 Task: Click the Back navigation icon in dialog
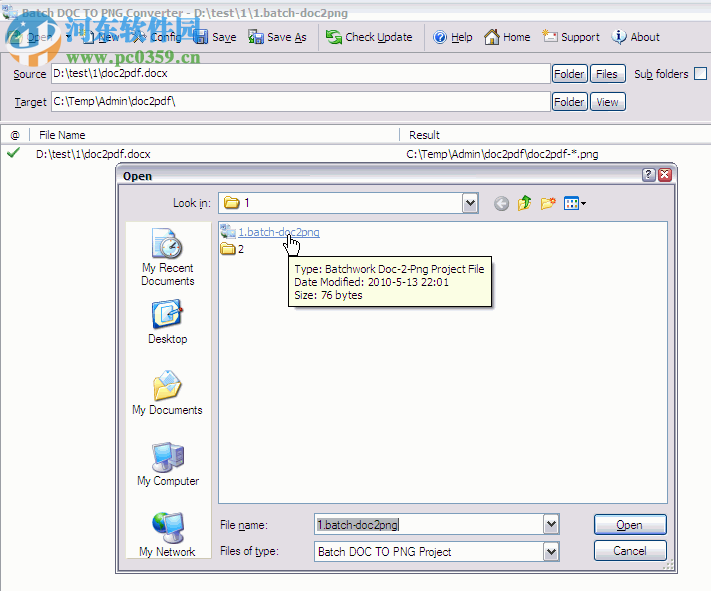pyautogui.click(x=501, y=204)
